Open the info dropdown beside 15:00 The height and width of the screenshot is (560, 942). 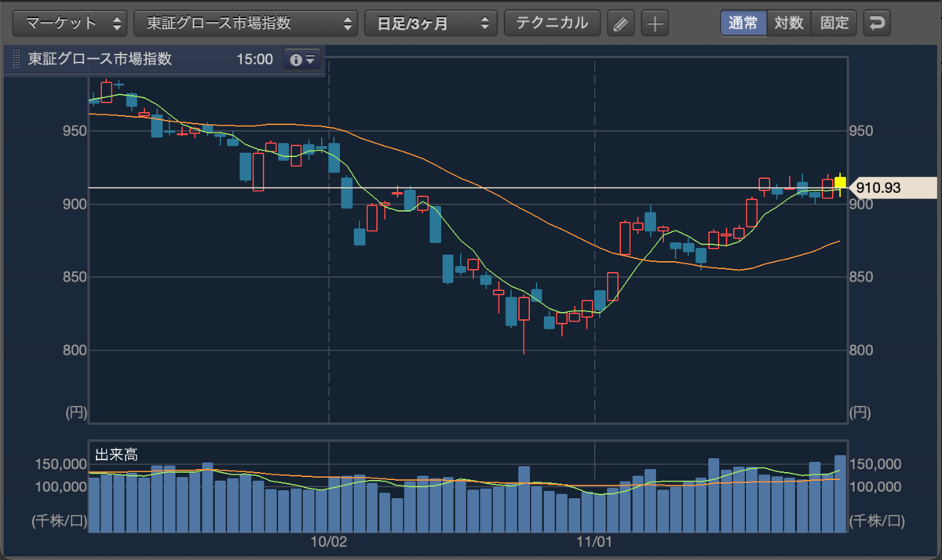coord(302,60)
